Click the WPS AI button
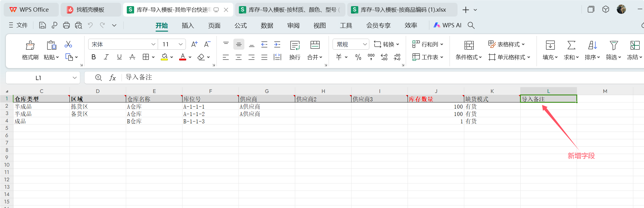The image size is (644, 208). click(447, 25)
